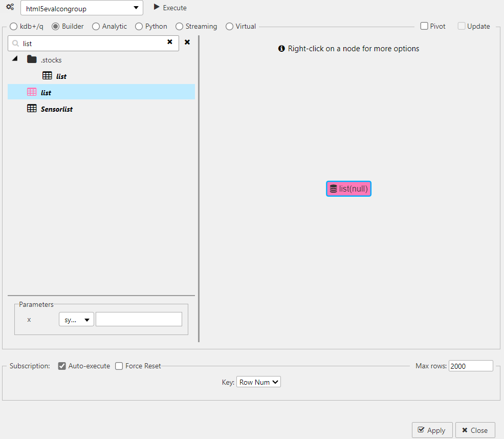This screenshot has height=439, width=504.
Task: Collapse the .stocks folder
Action: click(x=14, y=58)
